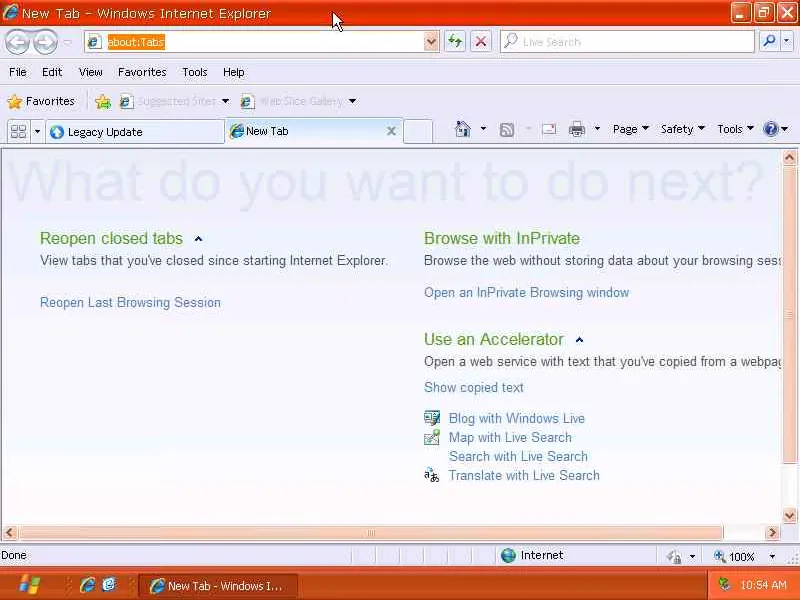This screenshot has height=600, width=800.
Task: Click the Internet zone globe icon
Action: [x=508, y=555]
